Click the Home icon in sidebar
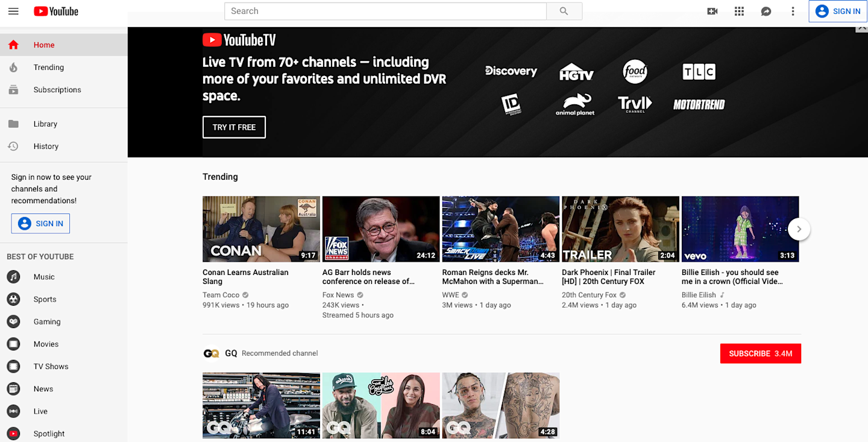868x442 pixels. (13, 45)
